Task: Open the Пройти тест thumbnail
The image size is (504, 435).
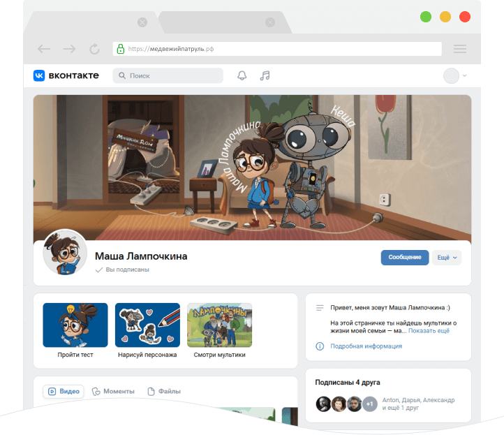Action: click(x=75, y=325)
